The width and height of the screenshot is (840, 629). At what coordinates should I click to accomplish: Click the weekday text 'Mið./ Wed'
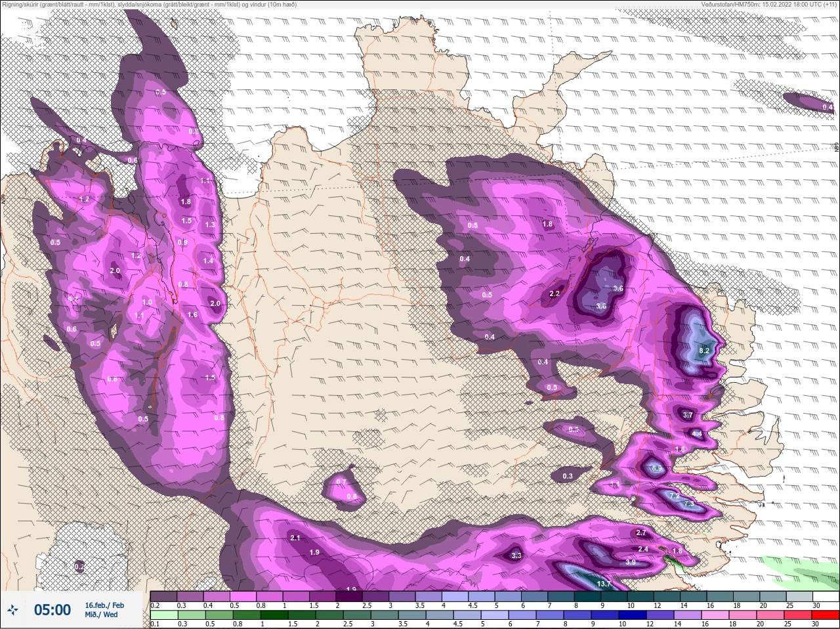point(101,615)
